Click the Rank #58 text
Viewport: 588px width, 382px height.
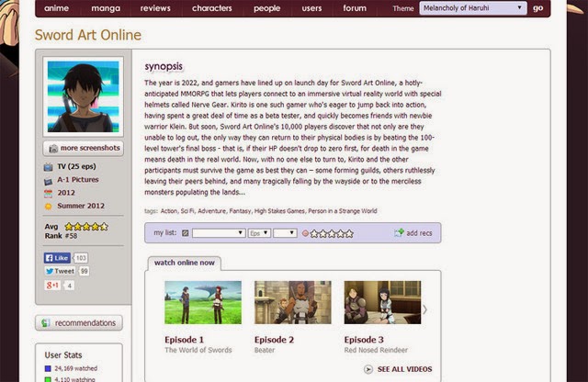point(61,236)
